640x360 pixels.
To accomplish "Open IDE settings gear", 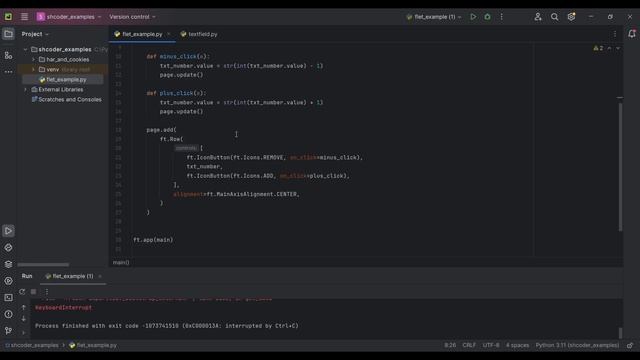I will coord(571,17).
